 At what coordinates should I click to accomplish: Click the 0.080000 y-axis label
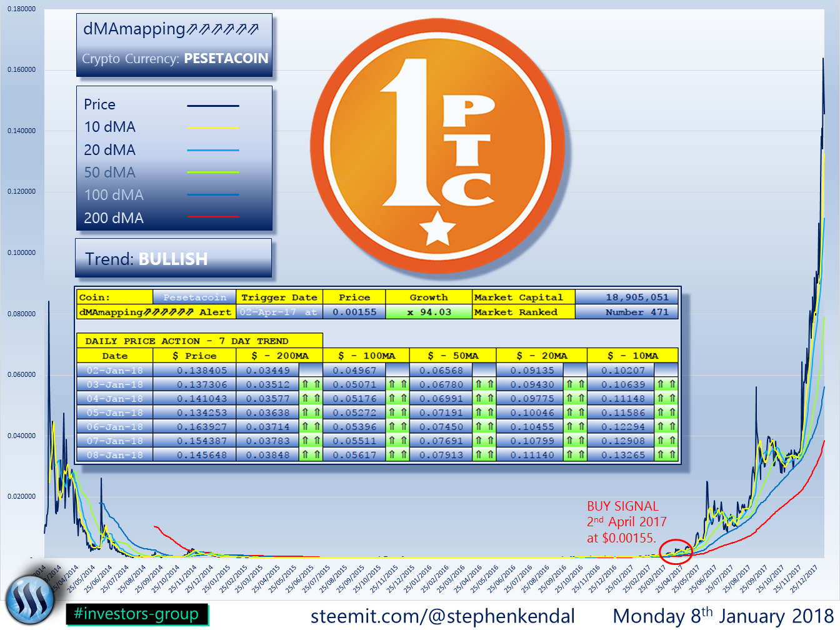[x=21, y=314]
